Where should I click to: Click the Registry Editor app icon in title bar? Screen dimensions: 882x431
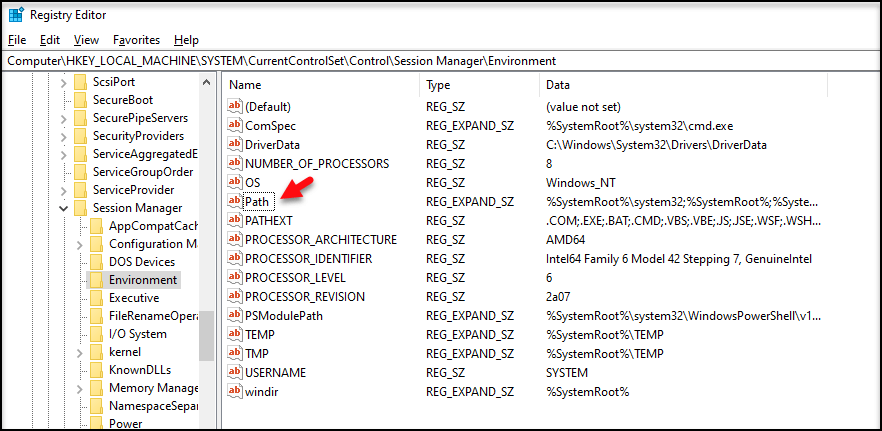click(16, 15)
